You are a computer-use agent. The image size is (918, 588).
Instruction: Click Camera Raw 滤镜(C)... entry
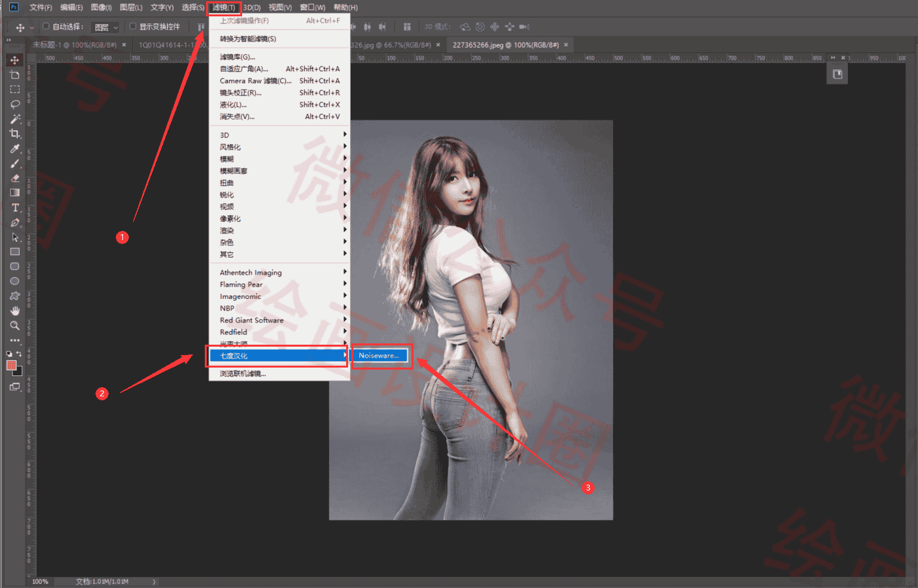point(279,81)
